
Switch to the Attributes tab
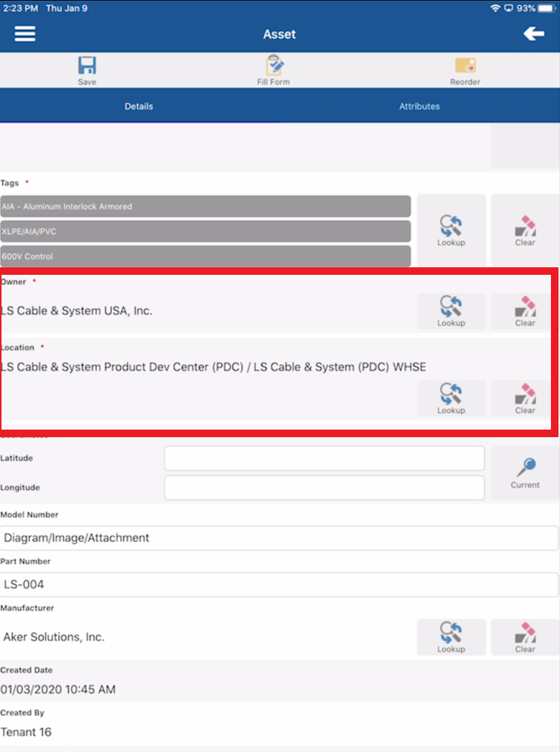coord(420,106)
